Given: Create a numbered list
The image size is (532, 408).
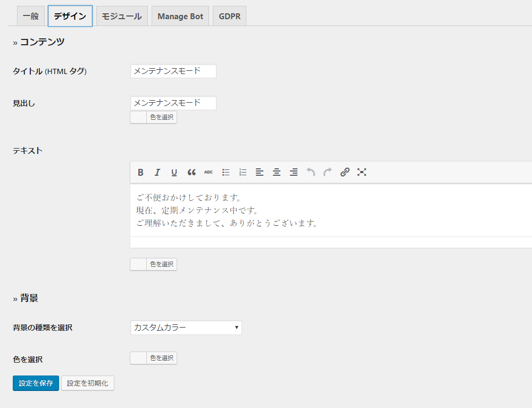Looking at the screenshot, I should tap(243, 172).
